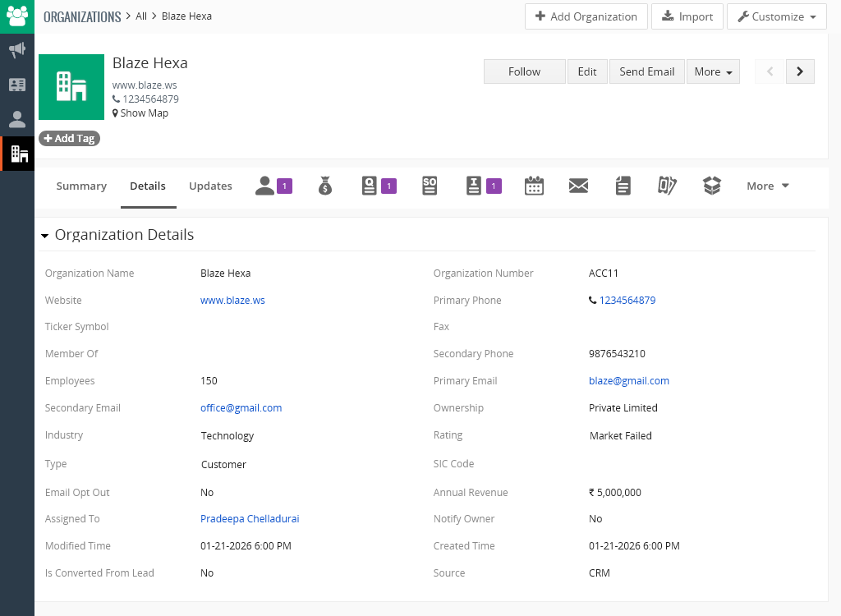
Task: Open the www.blaze.ws website field link
Action: (x=232, y=301)
